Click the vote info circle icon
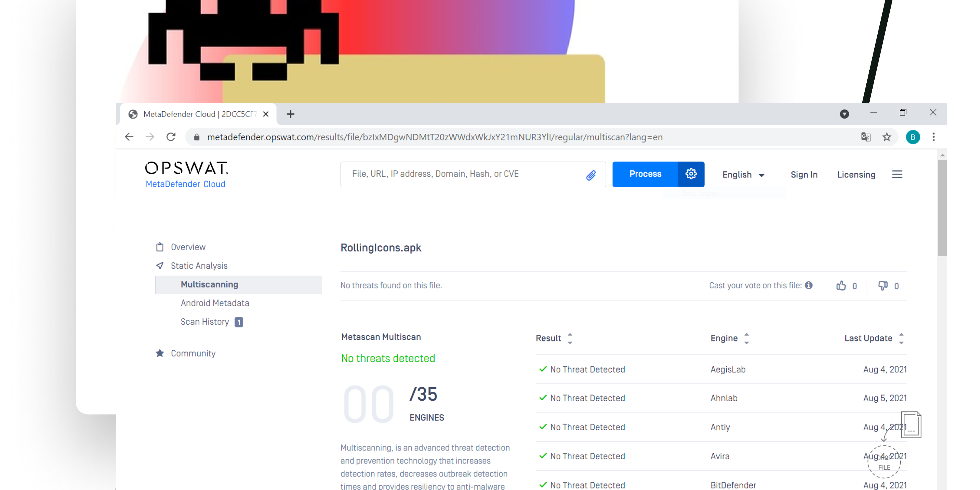 [809, 285]
